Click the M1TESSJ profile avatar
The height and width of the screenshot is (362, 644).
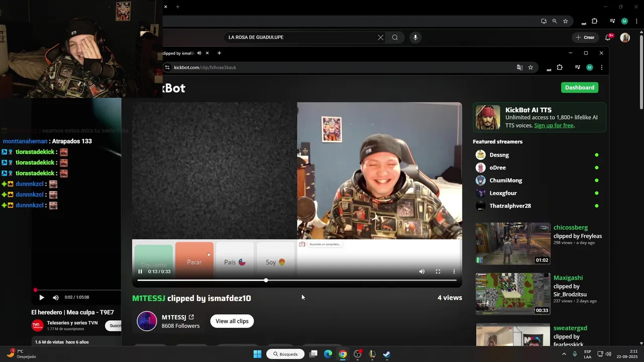[147, 321]
